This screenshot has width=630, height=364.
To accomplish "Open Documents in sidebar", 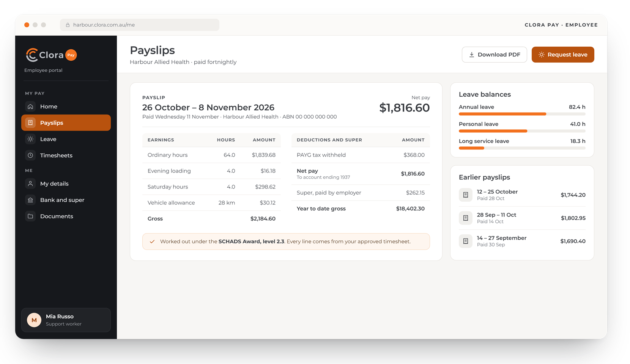I will tap(66, 216).
